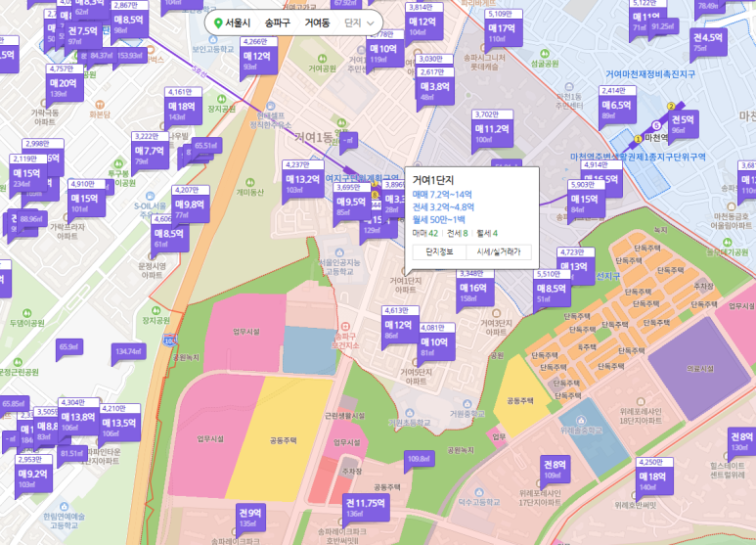Select the 매17억 110㎡ price marker

click(503, 29)
